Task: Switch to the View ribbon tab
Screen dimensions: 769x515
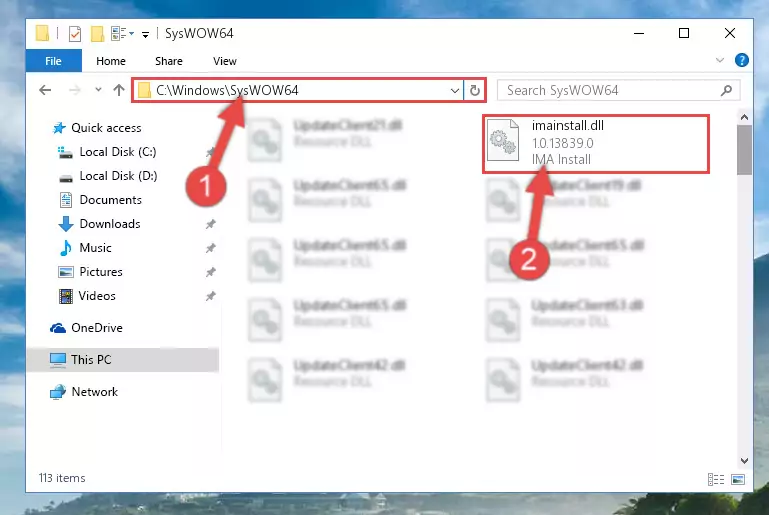Action: (x=225, y=61)
